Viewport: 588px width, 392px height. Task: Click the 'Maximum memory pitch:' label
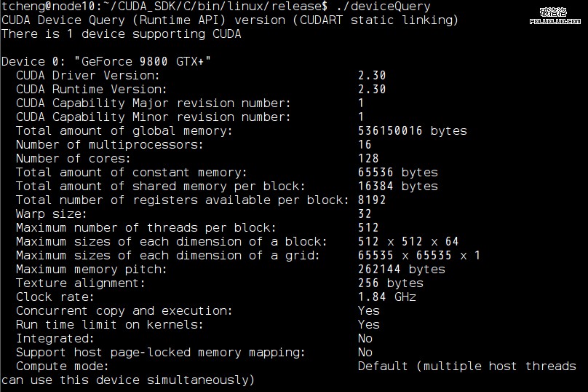91,270
